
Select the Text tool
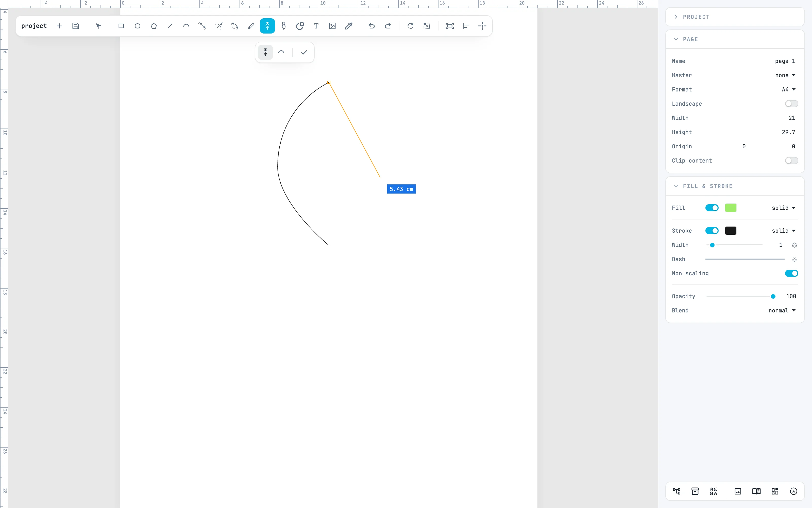(316, 26)
